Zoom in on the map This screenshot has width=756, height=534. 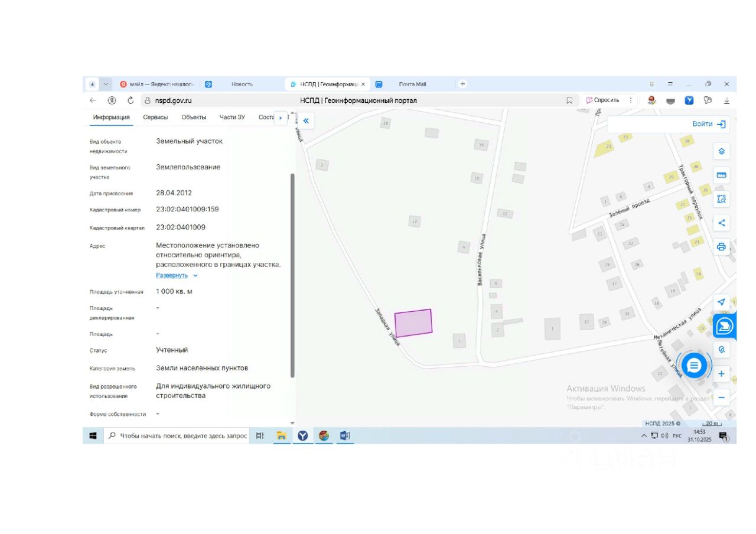(721, 374)
